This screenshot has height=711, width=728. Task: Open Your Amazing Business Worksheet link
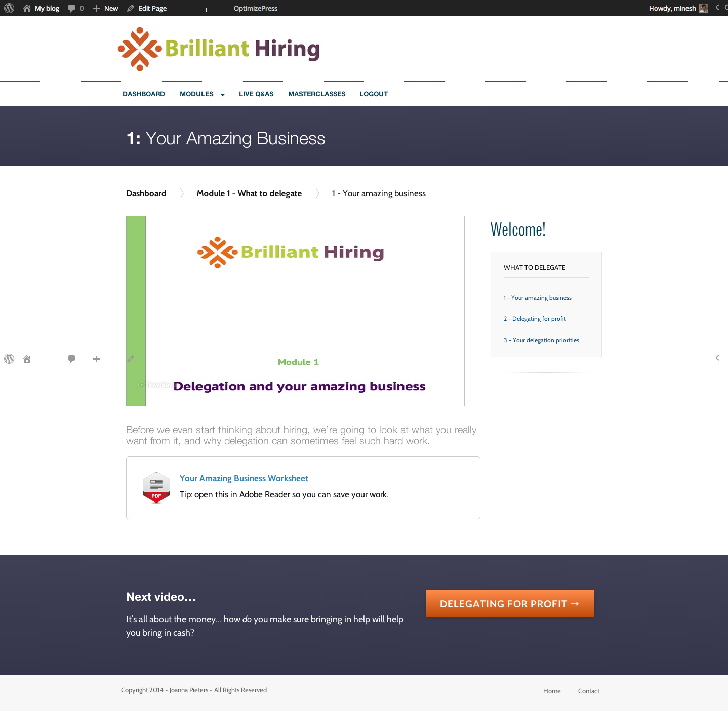[244, 478]
